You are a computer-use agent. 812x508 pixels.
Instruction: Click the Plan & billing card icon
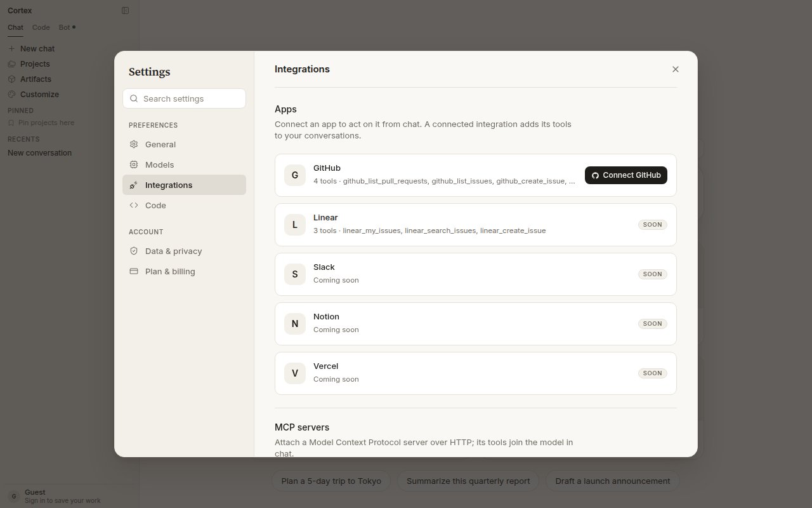pyautogui.click(x=134, y=271)
